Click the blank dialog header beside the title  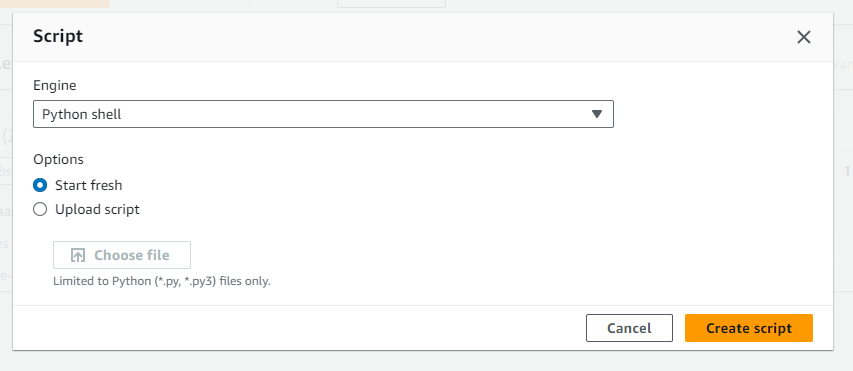click(435, 37)
